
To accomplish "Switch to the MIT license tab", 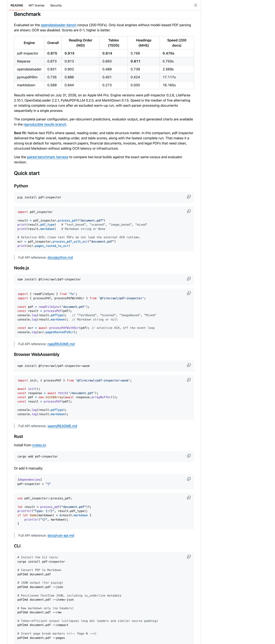I will point(36,5).
